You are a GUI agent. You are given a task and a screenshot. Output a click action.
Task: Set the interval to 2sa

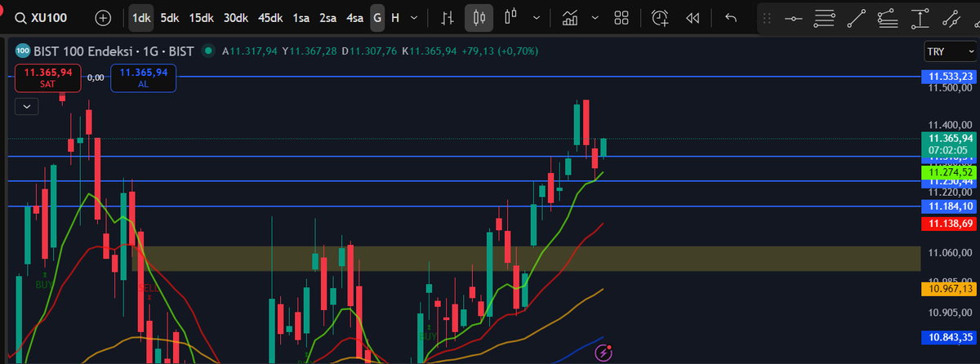point(327,17)
